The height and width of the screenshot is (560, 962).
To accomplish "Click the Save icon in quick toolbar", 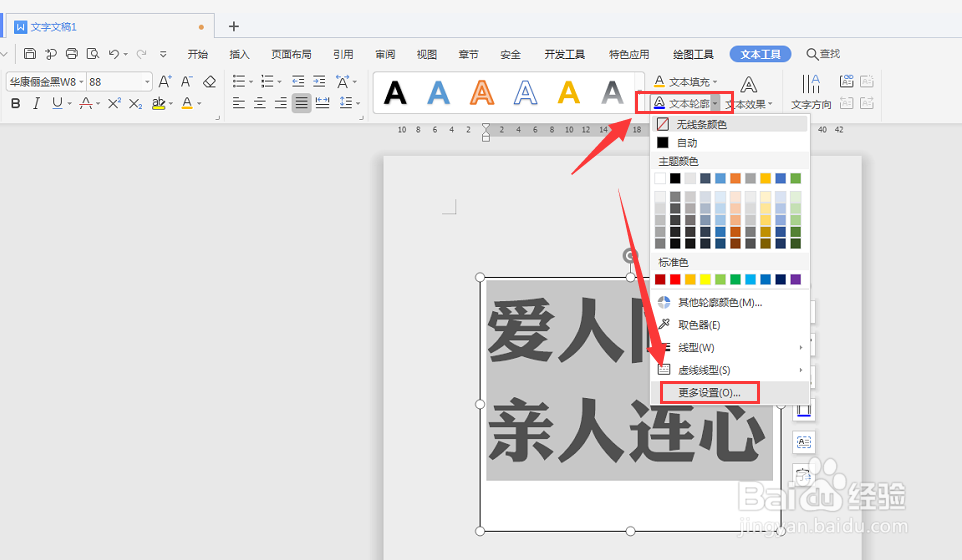I will point(29,54).
